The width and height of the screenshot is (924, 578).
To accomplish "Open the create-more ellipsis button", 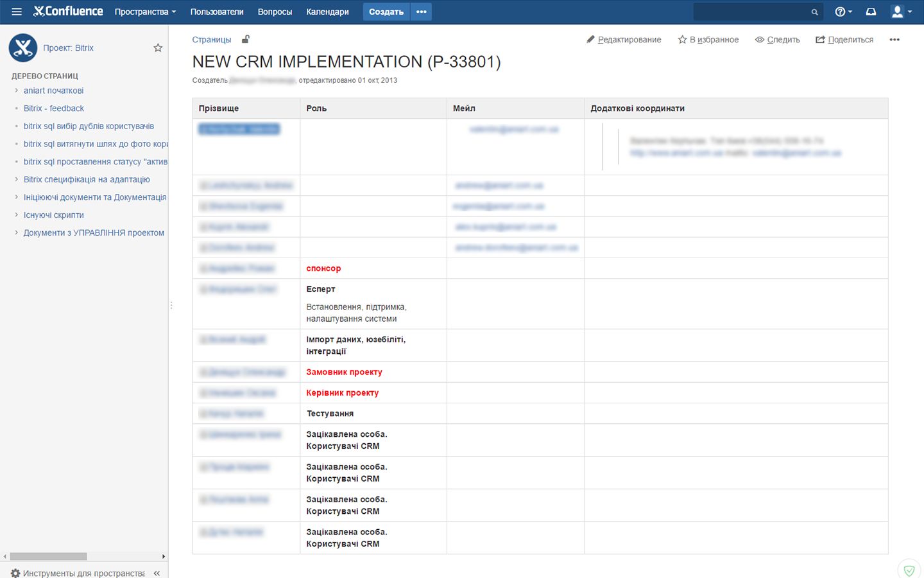I will (421, 12).
